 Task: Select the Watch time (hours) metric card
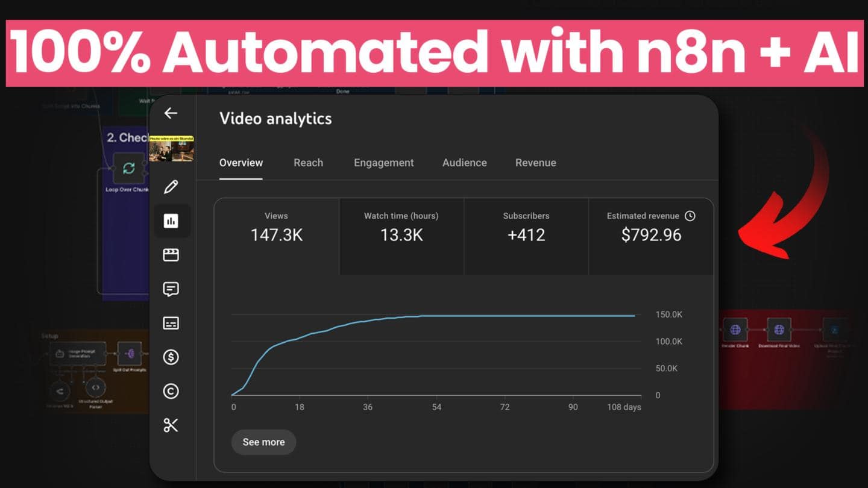click(401, 237)
